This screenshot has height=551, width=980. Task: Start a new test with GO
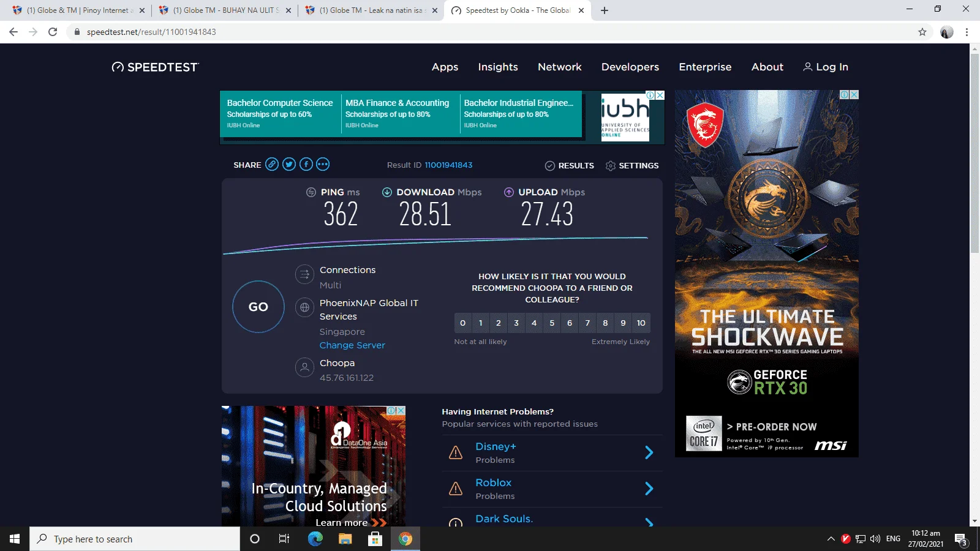point(258,307)
